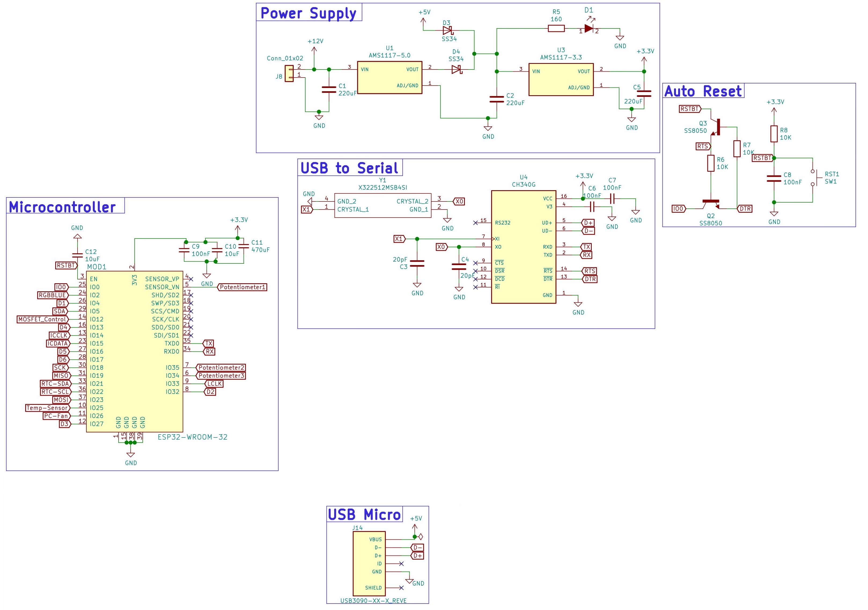Select the Y1 crystal X322512MSB4SI symbol
Image resolution: width=868 pixels, height=610 pixels.
click(382, 205)
